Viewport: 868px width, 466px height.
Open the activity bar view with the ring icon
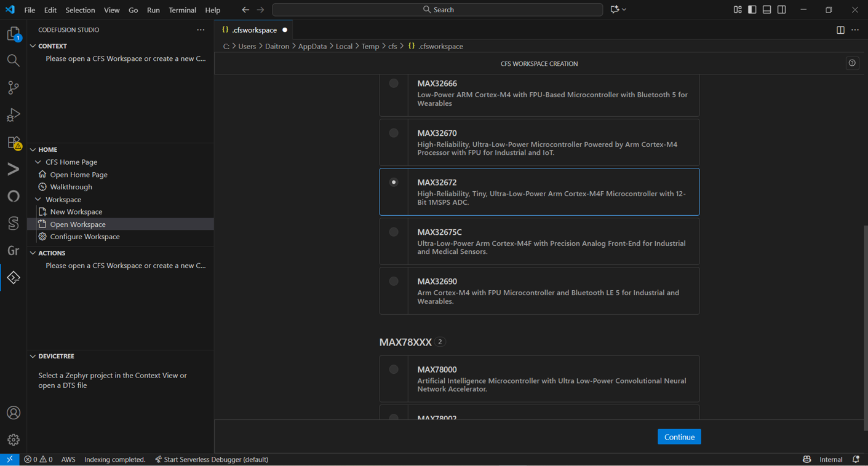click(x=14, y=196)
